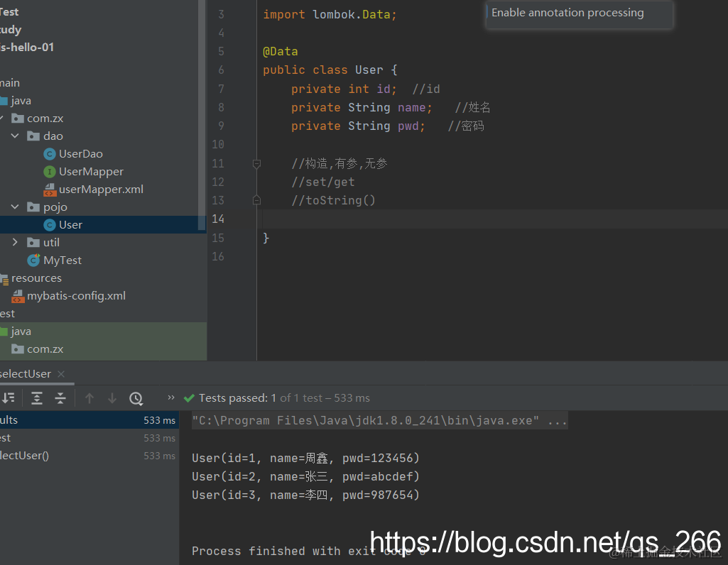This screenshot has width=728, height=565.
Task: Click the util folder icon
Action: [33, 242]
